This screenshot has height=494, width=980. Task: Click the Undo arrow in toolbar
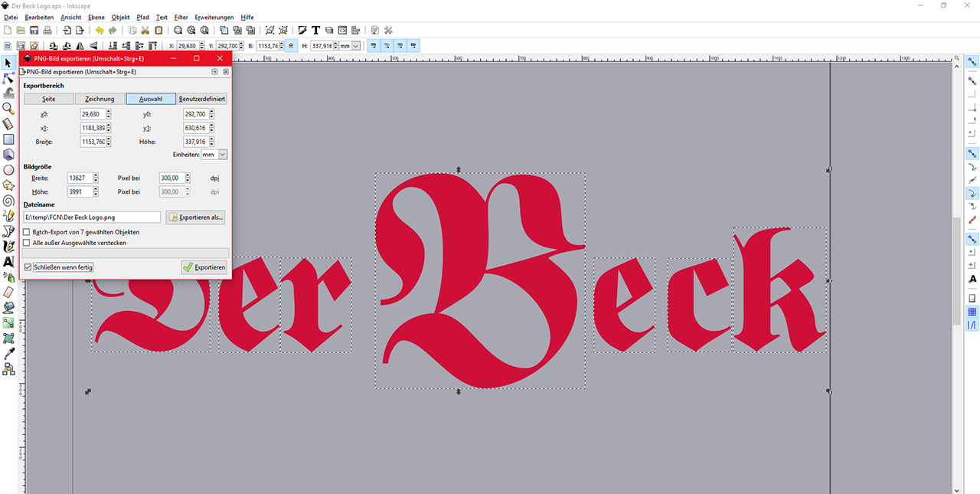coord(99,31)
